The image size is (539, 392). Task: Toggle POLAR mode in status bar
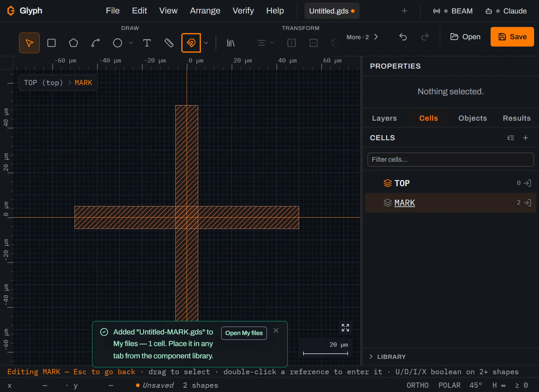[x=450, y=385]
